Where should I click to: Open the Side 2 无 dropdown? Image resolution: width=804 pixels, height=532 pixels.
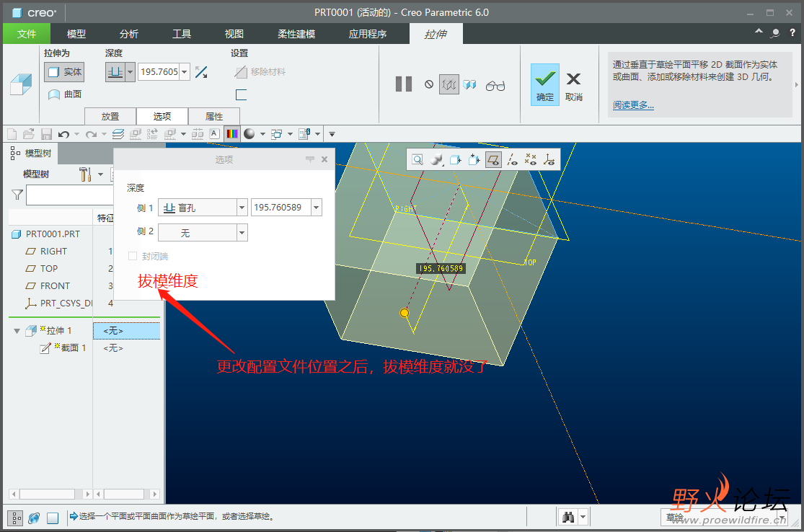(x=242, y=233)
